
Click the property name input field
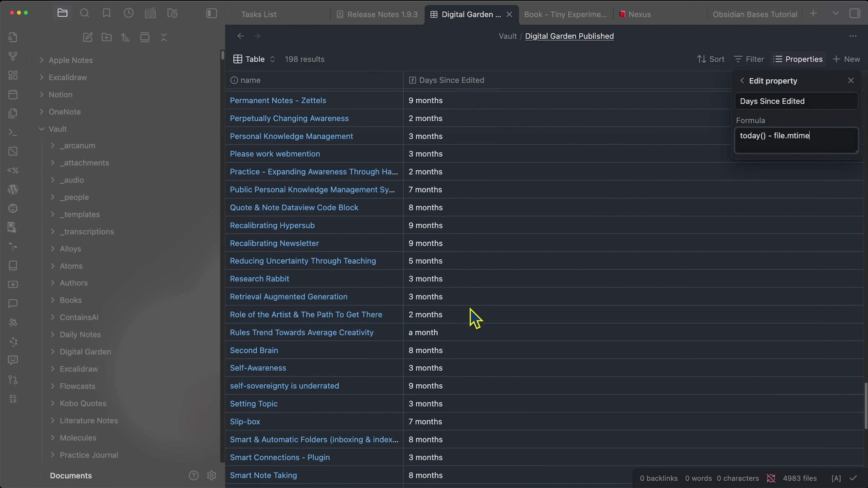[796, 101]
